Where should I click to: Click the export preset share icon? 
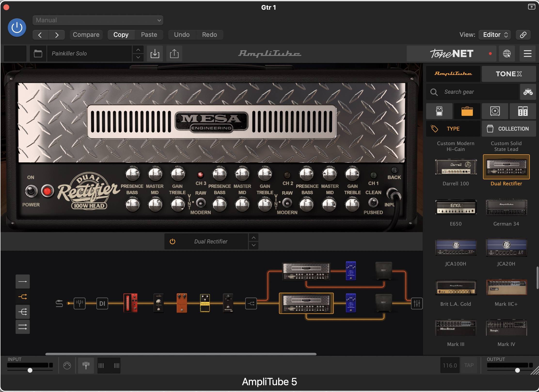click(174, 54)
